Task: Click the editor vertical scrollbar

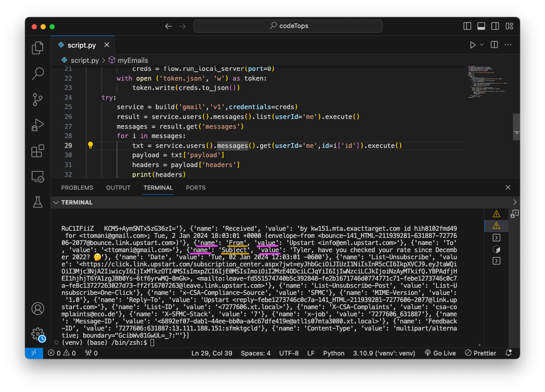Action: pos(516,127)
